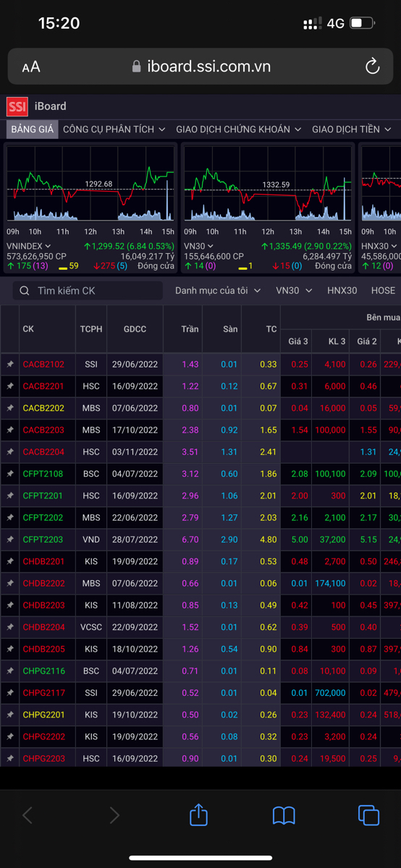Tap the AA reader text-size icon

pos(31,67)
